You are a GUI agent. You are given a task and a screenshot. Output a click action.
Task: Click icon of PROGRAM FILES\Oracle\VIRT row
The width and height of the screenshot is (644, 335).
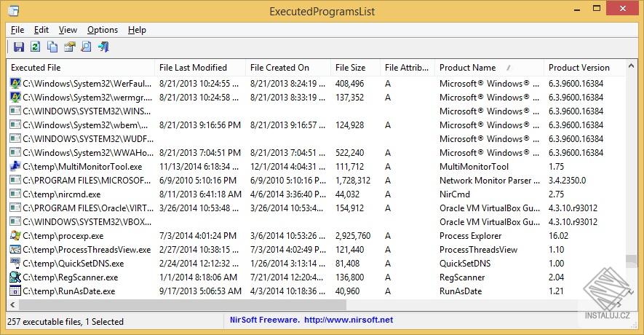pyautogui.click(x=15, y=208)
